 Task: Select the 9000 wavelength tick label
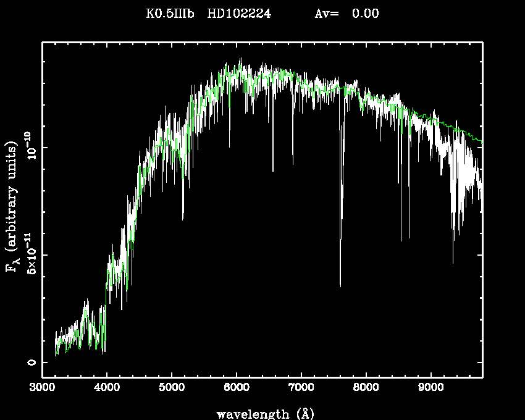431,388
